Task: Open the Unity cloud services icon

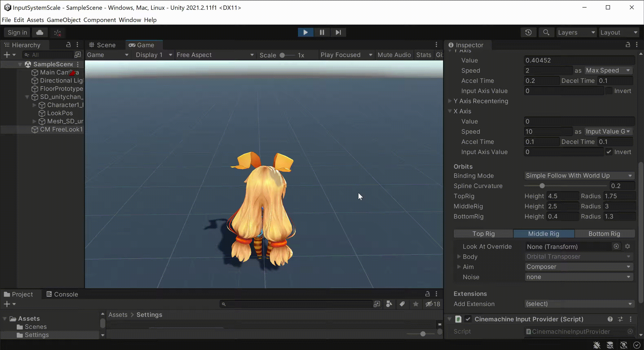Action: [x=40, y=32]
